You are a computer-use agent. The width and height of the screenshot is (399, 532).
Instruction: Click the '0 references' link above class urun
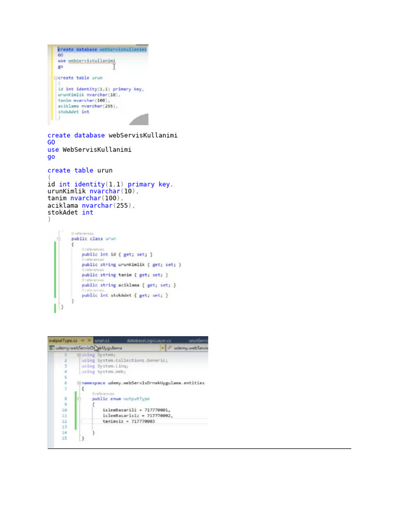(x=83, y=234)
